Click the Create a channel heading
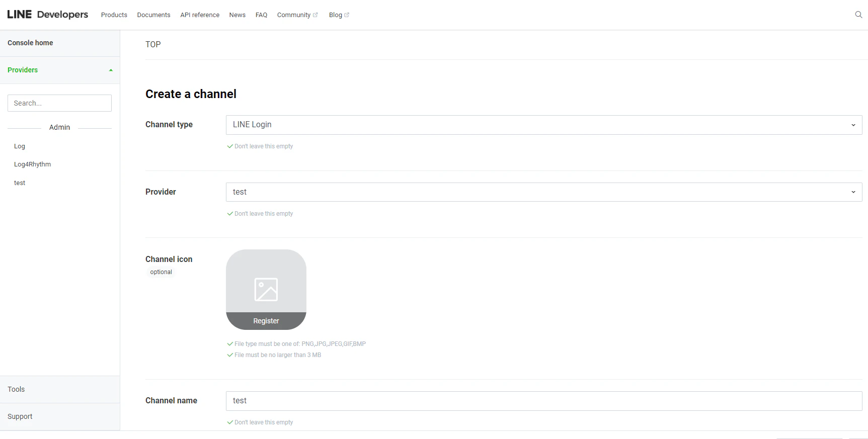868x439 pixels. pos(191,94)
